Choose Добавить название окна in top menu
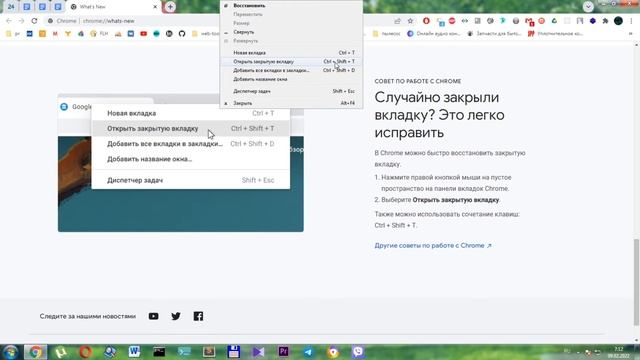640x360 pixels. (291, 79)
